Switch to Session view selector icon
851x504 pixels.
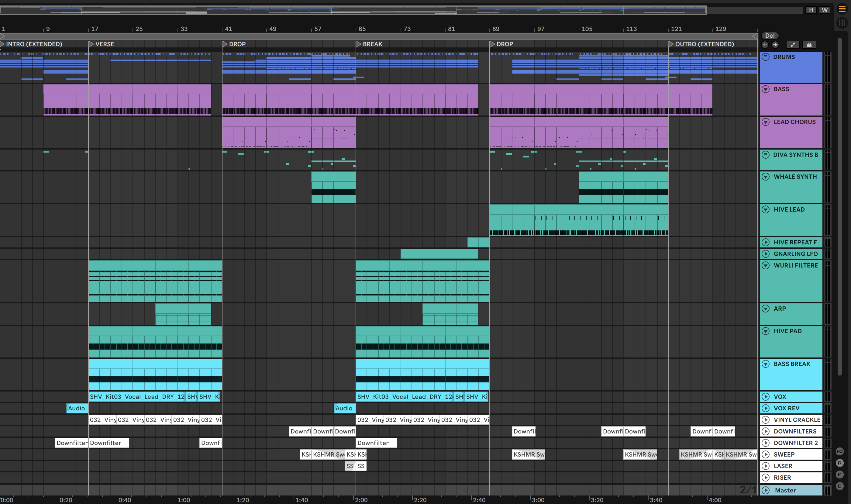(842, 23)
